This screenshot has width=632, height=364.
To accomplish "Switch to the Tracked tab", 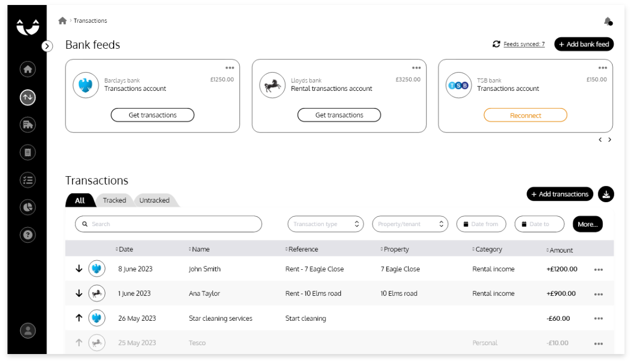I will (114, 200).
